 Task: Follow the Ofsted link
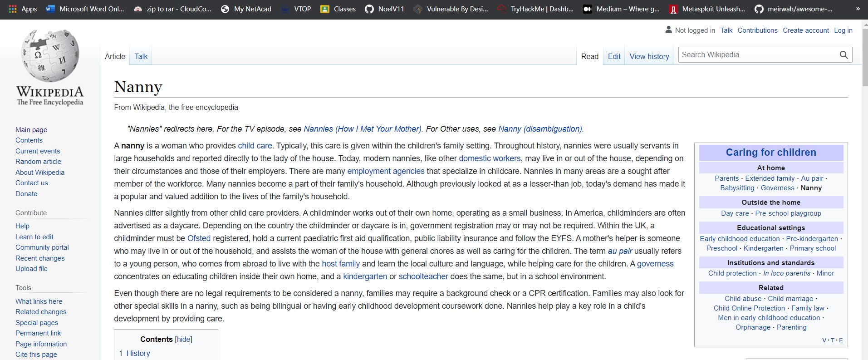tap(199, 238)
